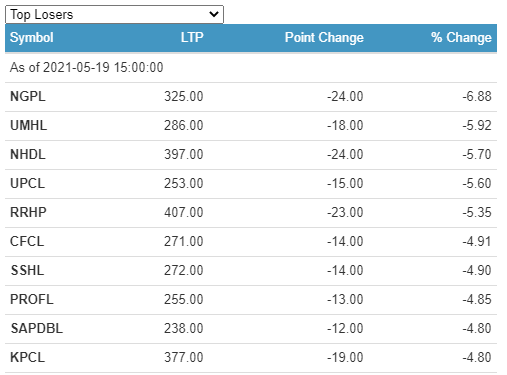Click the 407.00 LTP value for RRHP
This screenshot has height=375, width=507.
[x=184, y=212]
